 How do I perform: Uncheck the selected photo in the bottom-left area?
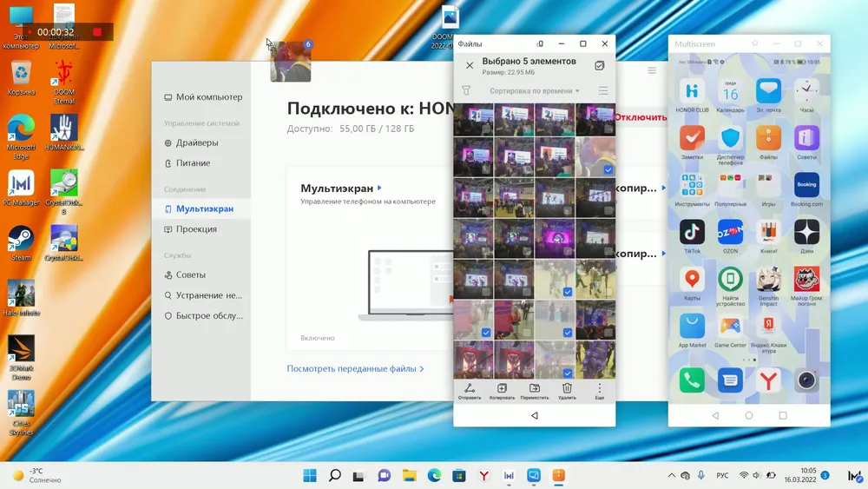pyautogui.click(x=485, y=333)
